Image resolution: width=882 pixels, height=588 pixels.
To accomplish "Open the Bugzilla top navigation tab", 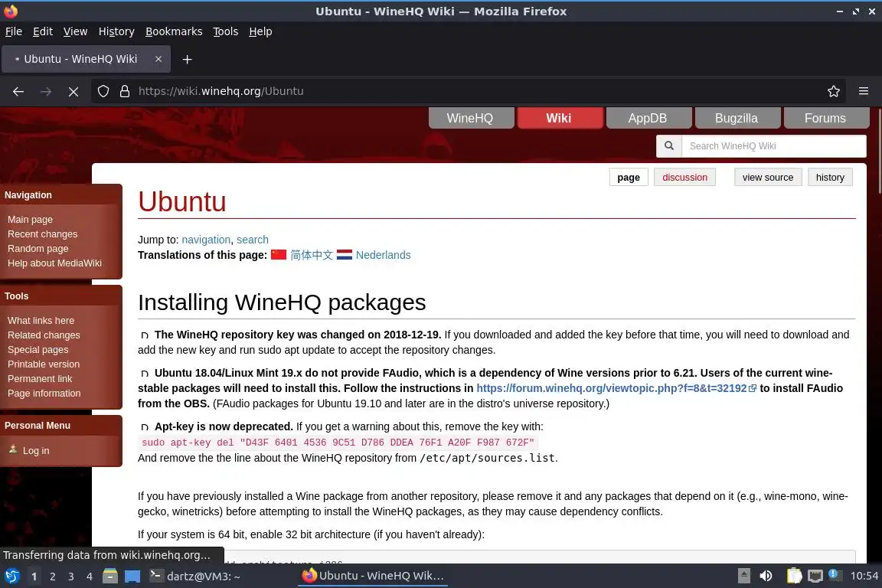I will click(x=737, y=118).
